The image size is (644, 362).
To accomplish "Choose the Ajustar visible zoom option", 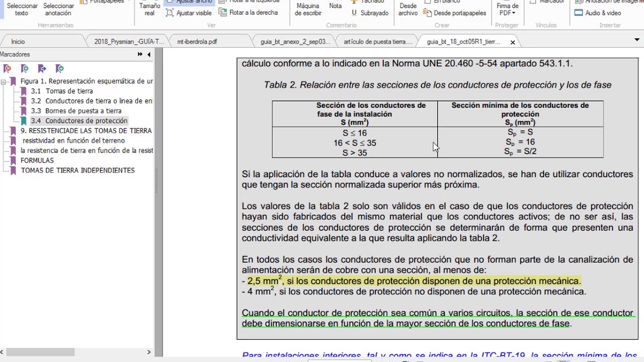I will (x=189, y=13).
